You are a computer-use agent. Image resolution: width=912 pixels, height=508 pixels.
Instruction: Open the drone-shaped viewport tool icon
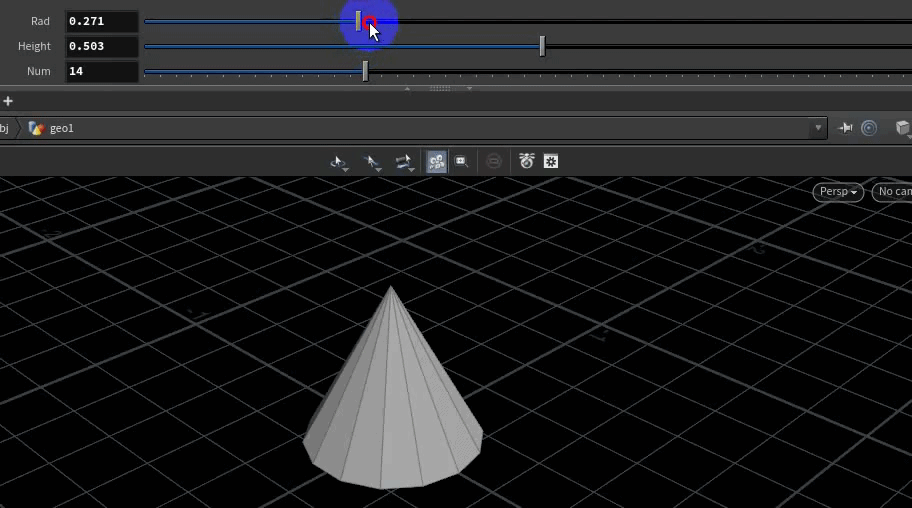526,161
